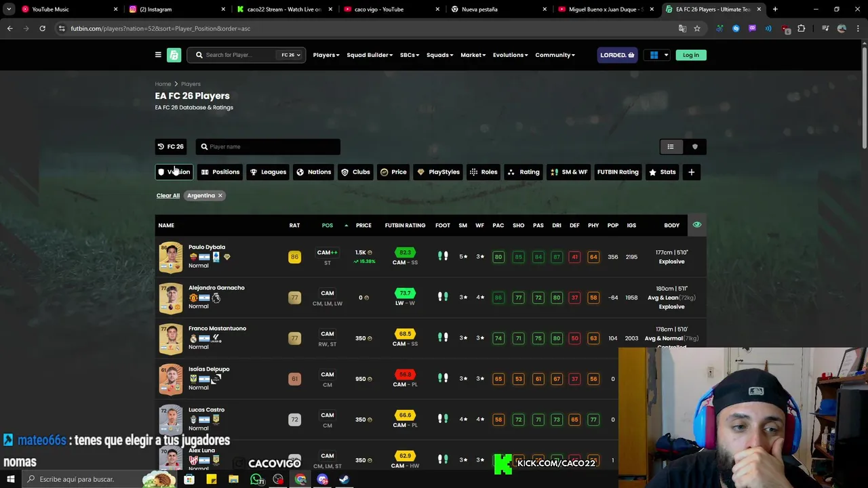Switch to list view layout
The image size is (868, 488).
tap(671, 146)
